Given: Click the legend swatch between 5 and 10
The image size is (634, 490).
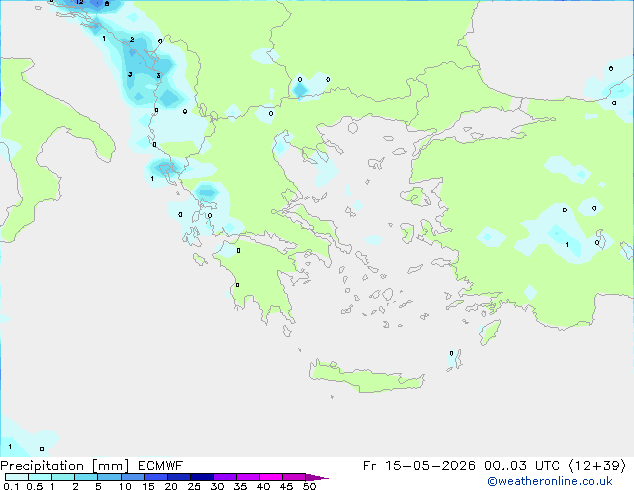Looking at the screenshot, I should [x=109, y=477].
